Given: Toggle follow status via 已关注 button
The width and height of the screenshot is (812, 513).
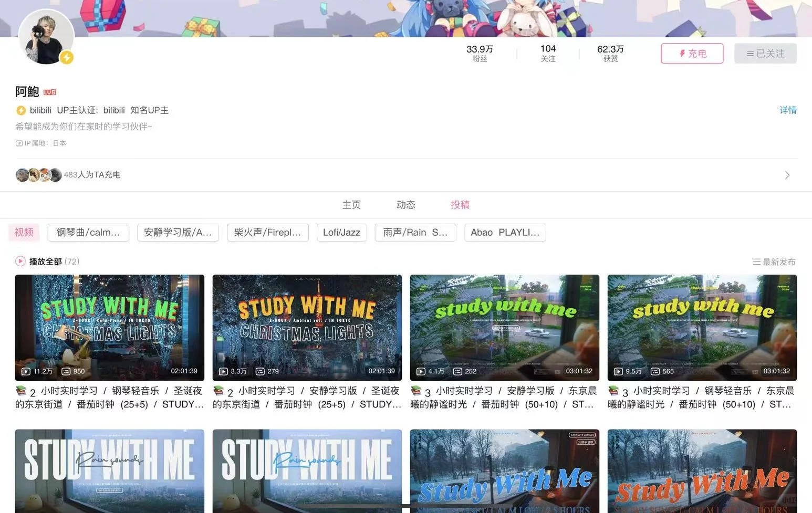Looking at the screenshot, I should [765, 53].
